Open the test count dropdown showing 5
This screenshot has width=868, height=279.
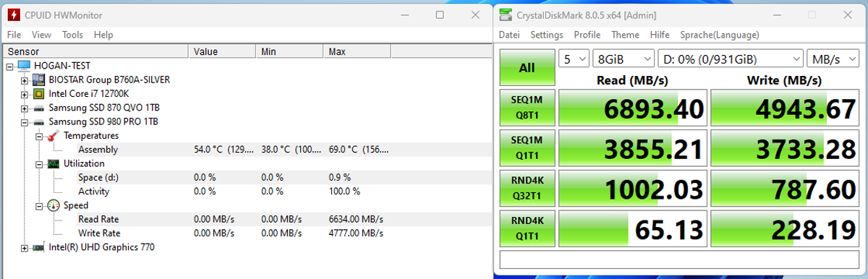pyautogui.click(x=572, y=59)
